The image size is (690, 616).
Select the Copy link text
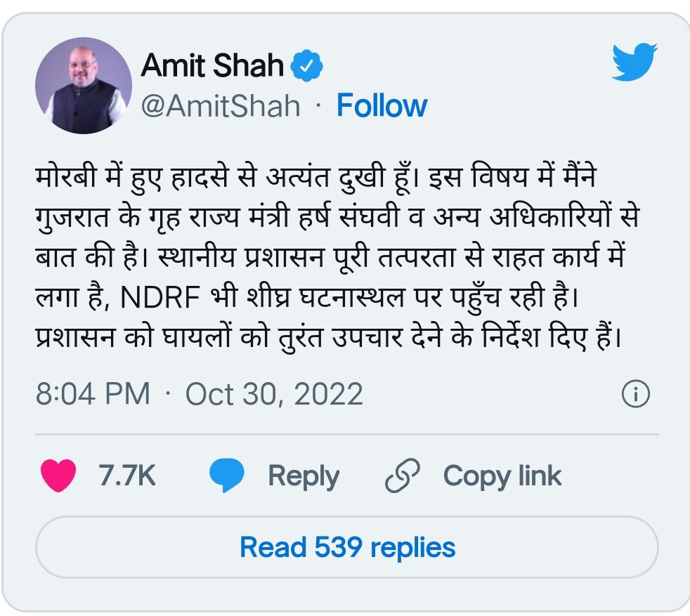pyautogui.click(x=502, y=476)
